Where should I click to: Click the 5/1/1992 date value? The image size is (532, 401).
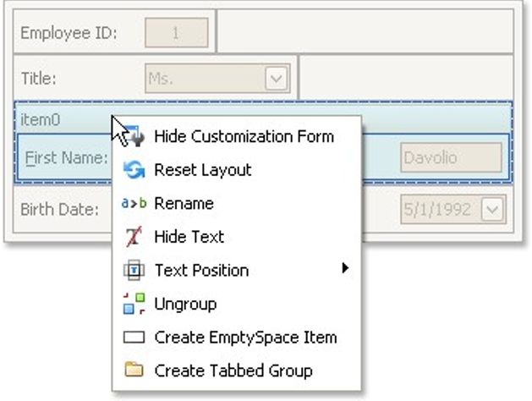(x=436, y=210)
